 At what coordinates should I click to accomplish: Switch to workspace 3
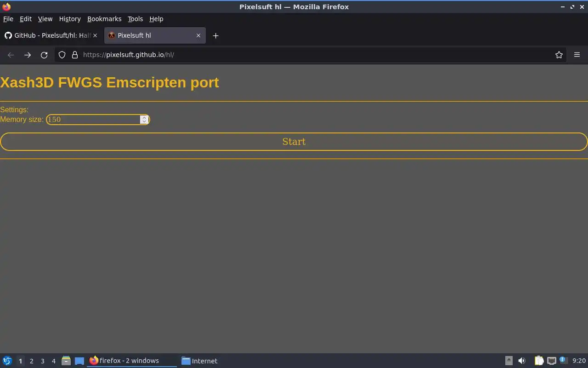(x=42, y=361)
